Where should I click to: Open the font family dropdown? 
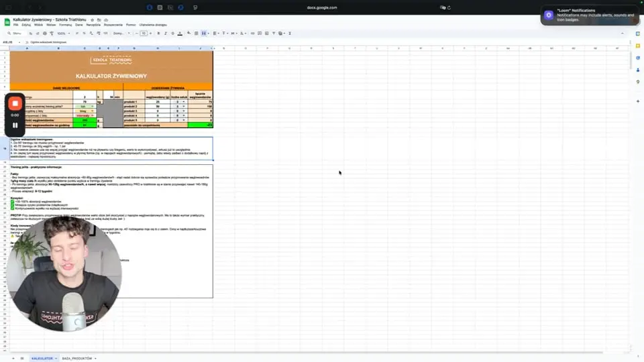pos(121,34)
